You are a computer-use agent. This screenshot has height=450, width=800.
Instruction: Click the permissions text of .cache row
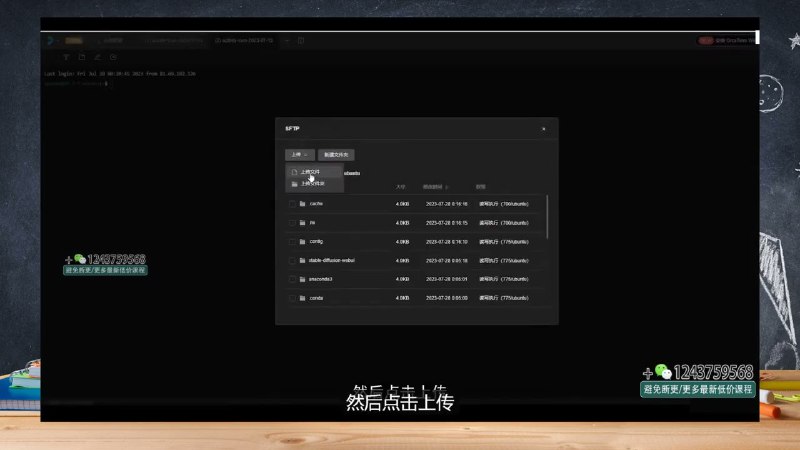point(504,204)
